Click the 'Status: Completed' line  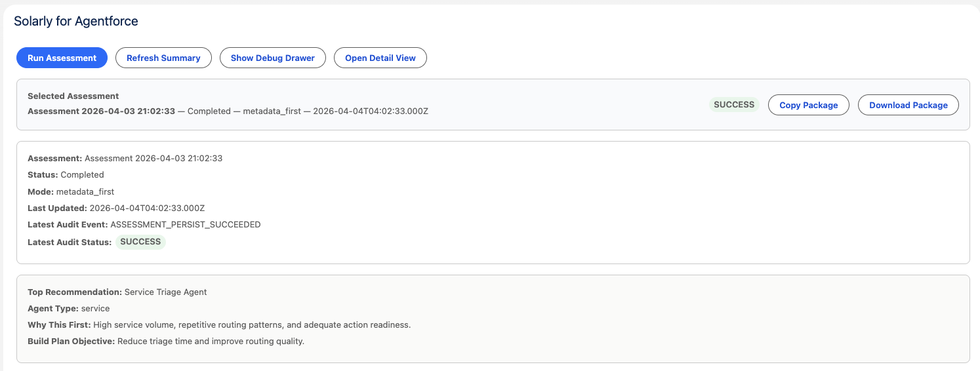(66, 174)
